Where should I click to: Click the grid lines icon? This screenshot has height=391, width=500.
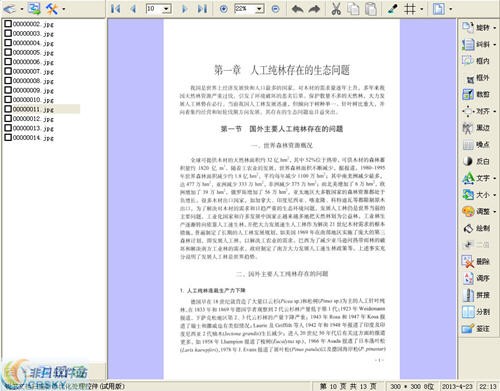pos(410,9)
